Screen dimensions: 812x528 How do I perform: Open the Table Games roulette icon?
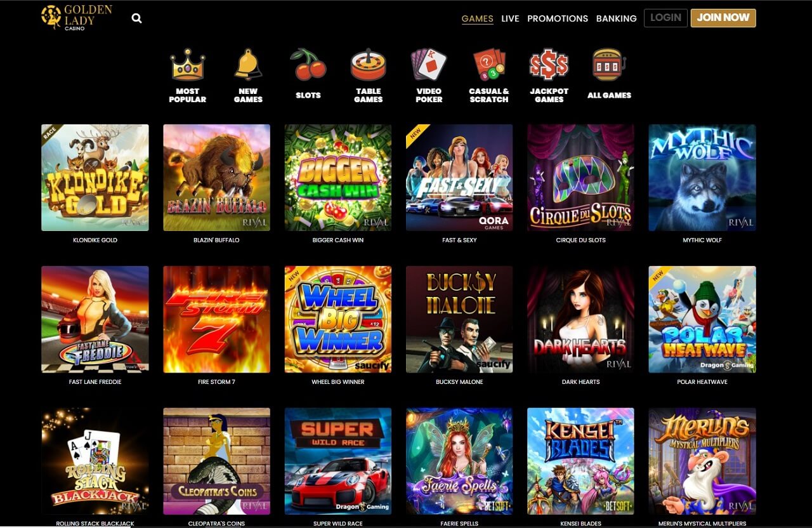point(369,65)
